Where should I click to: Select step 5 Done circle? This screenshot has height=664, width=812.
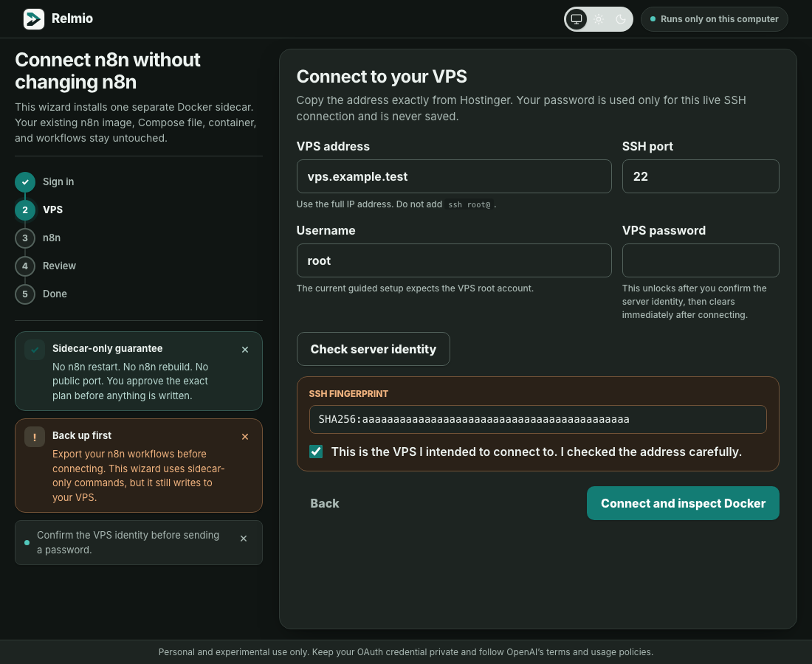(x=25, y=294)
